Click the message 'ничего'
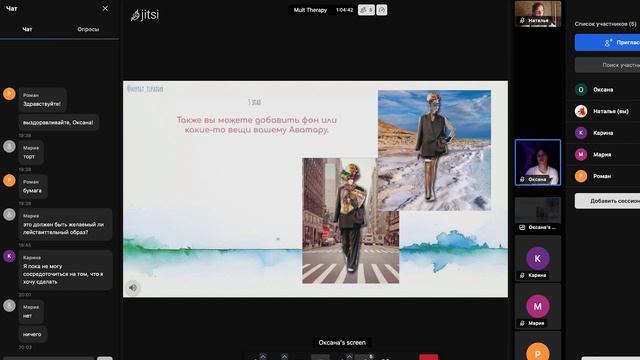The image size is (640, 360). 33,334
